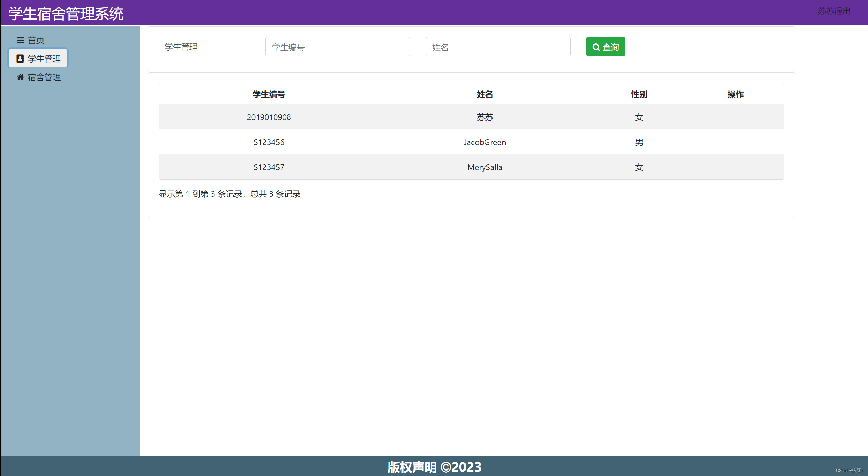Viewport: 868px width, 476px height.
Task: Select the cell S123456
Action: (x=269, y=142)
